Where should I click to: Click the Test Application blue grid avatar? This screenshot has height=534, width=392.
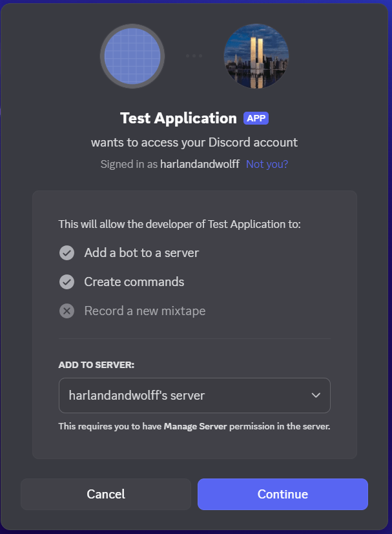tap(132, 56)
